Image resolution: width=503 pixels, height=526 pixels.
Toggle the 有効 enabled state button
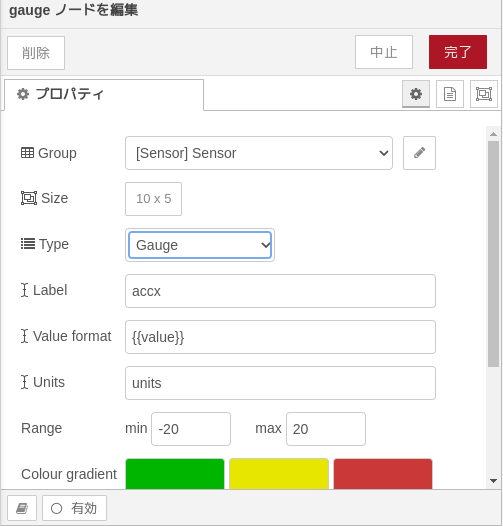(x=74, y=508)
